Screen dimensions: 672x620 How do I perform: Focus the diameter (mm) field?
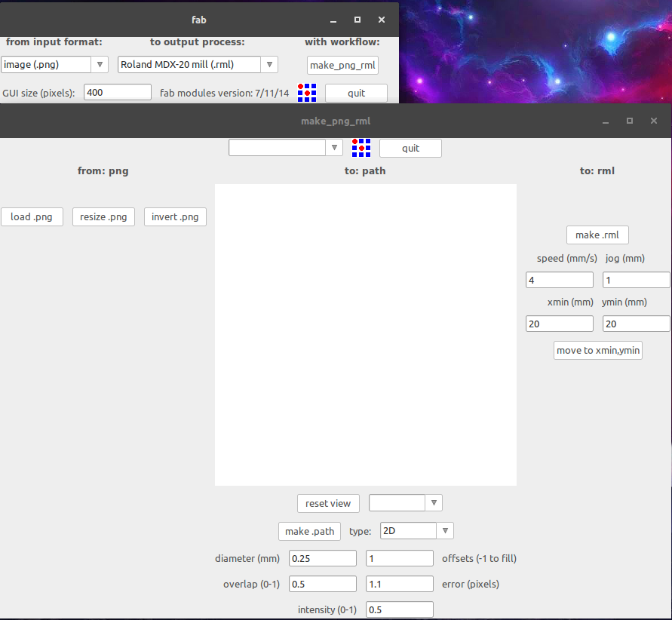click(323, 558)
